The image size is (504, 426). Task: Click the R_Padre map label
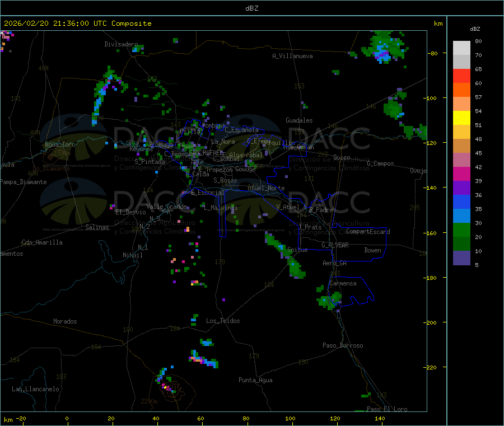(x=321, y=210)
